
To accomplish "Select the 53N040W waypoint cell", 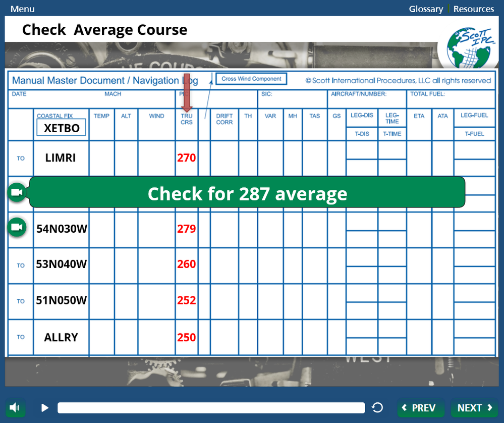I will tap(61, 265).
